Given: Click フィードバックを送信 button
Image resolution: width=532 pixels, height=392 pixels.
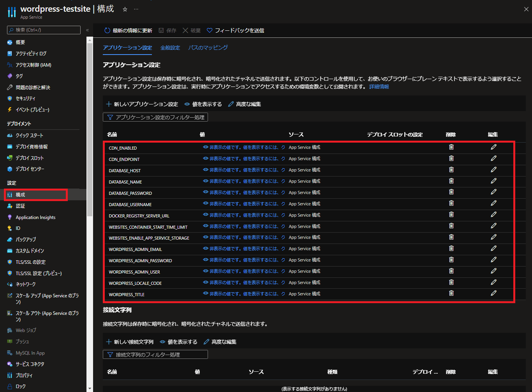Looking at the screenshot, I should [x=235, y=30].
